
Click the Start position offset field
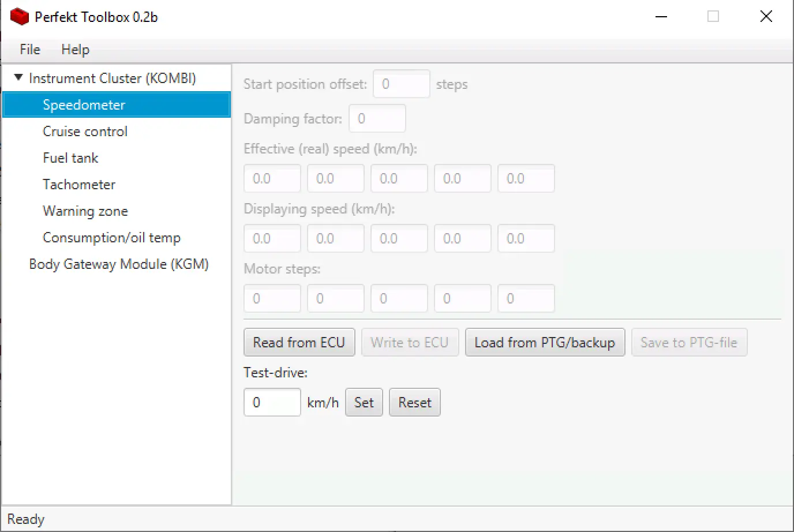(x=401, y=84)
